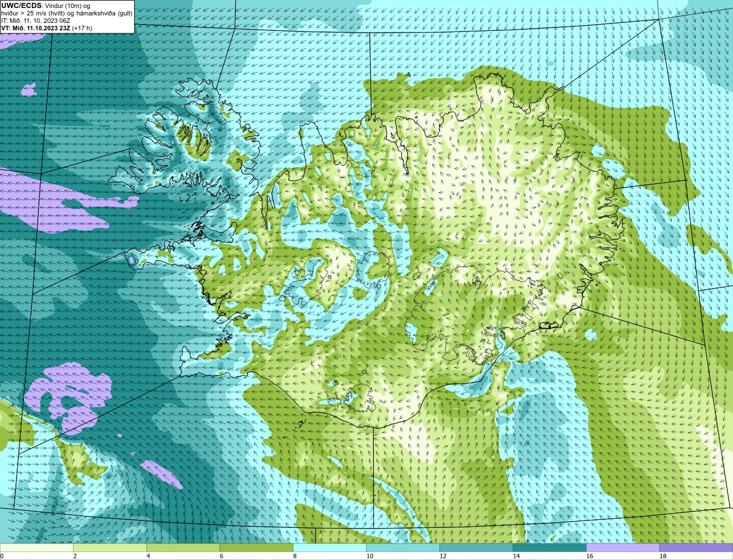Click the 8–10 m/s pale cyan legend swatch
Image resolution: width=733 pixels, height=560 pixels.
(330, 548)
